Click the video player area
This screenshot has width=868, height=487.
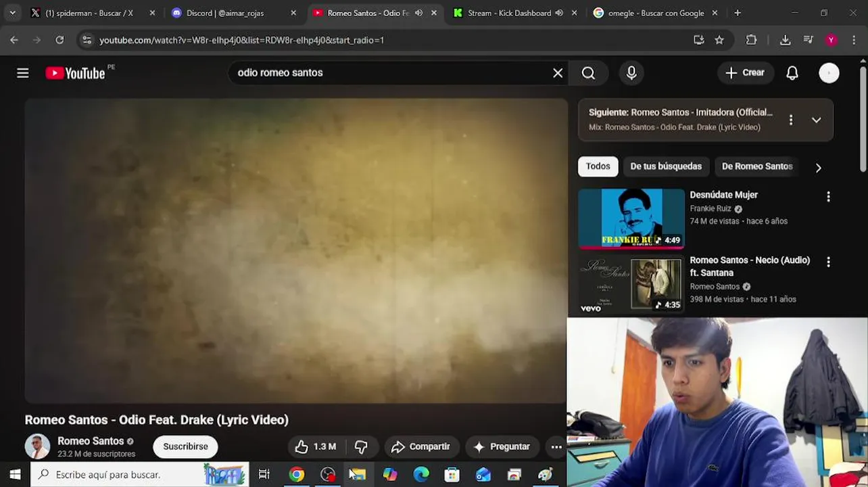[x=296, y=251]
